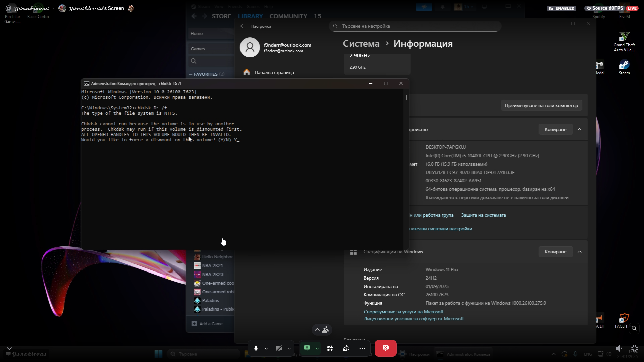Expand the participants chevron pill above toolbar
The image size is (644, 362).
322,330
